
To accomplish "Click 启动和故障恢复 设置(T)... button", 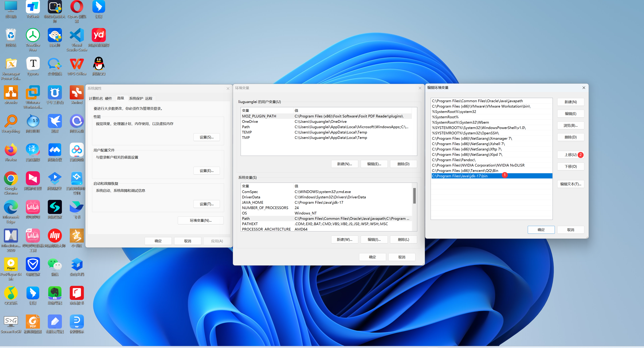I will pos(206,204).
